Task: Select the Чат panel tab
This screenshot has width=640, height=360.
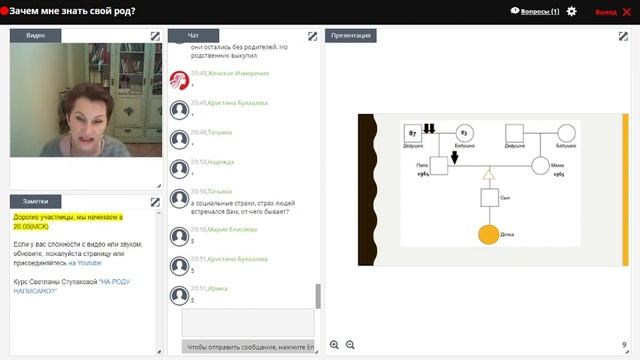Action: [193, 36]
